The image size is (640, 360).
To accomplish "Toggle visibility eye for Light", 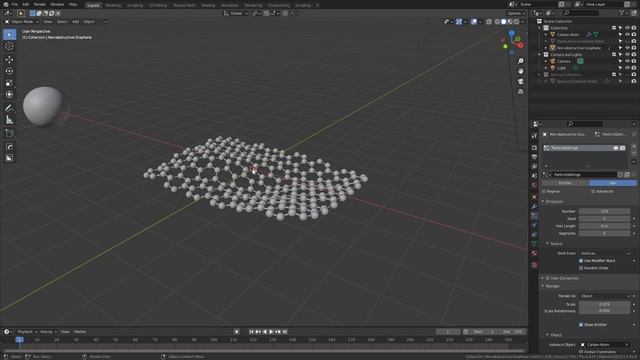I will click(627, 68).
